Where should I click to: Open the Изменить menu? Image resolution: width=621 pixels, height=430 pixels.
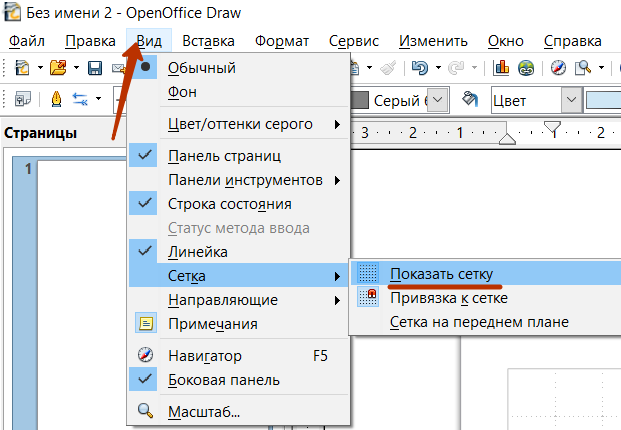tap(433, 41)
